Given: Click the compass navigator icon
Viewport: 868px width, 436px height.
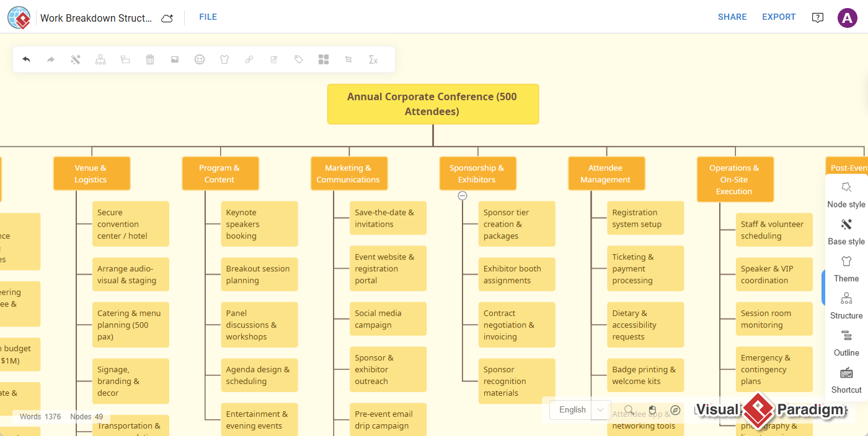Looking at the screenshot, I should click(676, 410).
